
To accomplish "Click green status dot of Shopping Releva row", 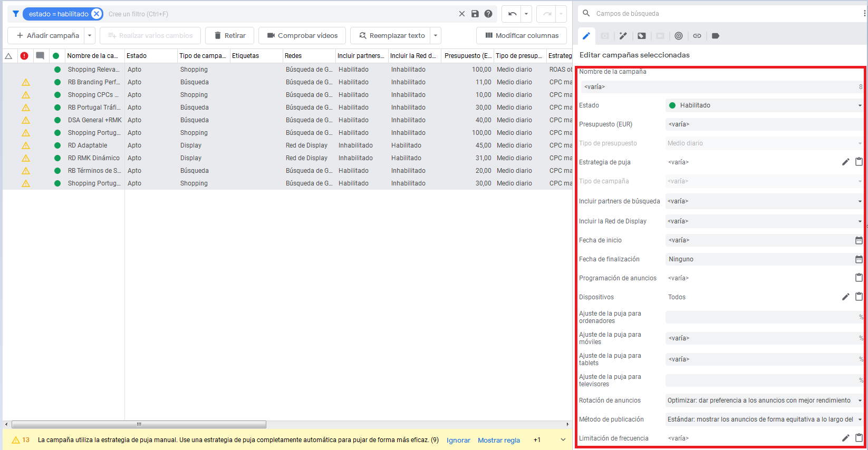I will click(x=57, y=70).
